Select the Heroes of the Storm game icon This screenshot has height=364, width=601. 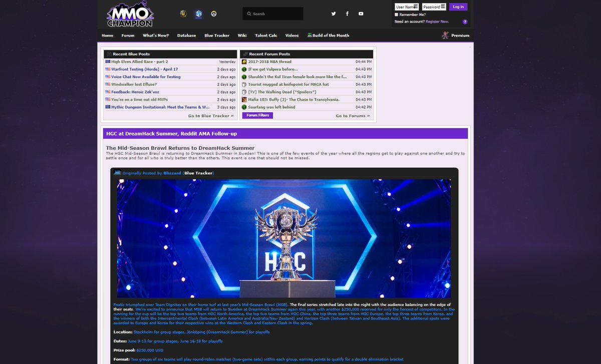tap(198, 14)
